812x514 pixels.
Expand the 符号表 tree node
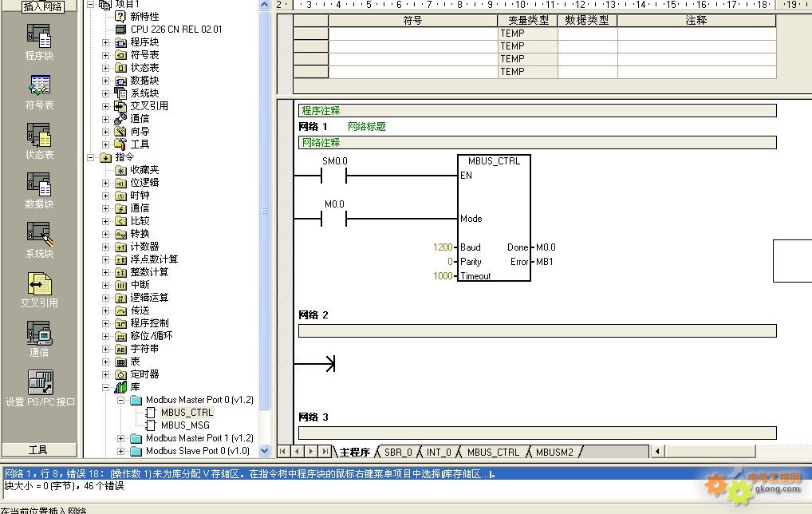coord(105,55)
